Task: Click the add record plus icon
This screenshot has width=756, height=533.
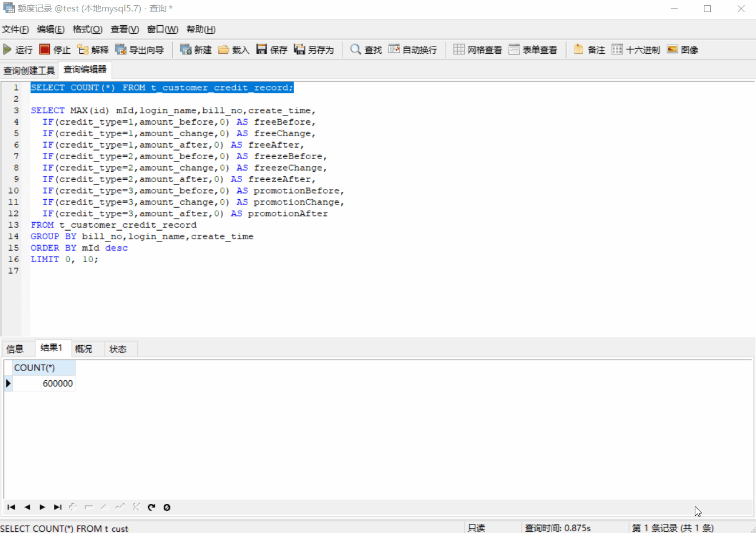Action: tap(73, 507)
